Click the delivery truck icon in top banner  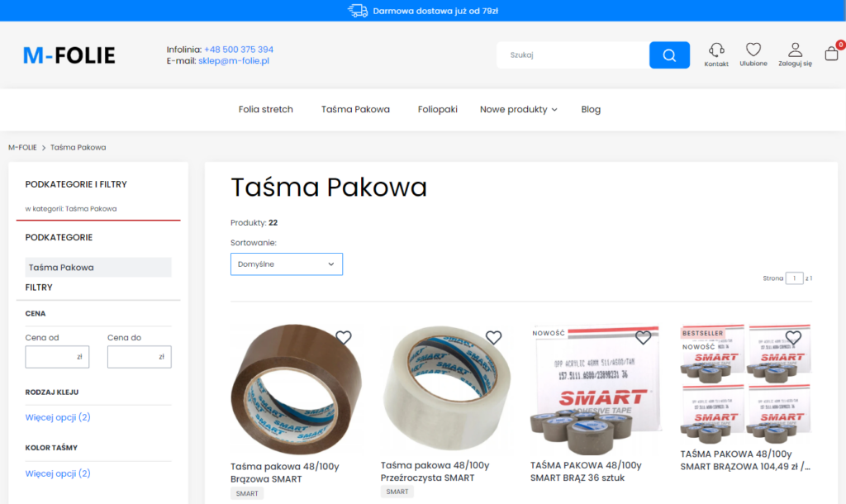357,11
